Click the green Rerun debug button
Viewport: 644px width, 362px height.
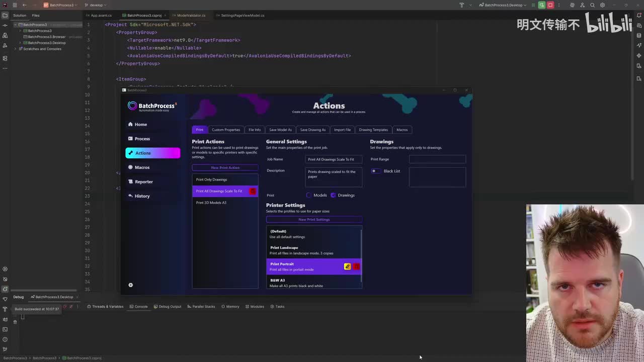(541, 5)
